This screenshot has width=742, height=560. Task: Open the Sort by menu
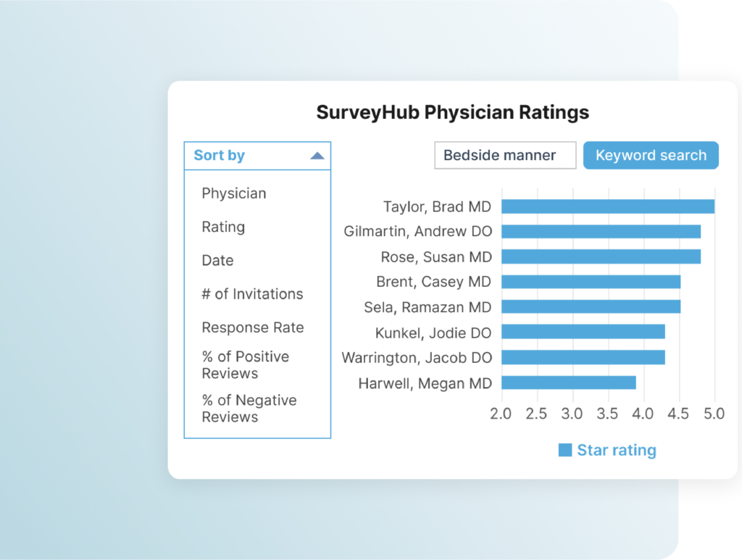(219, 155)
